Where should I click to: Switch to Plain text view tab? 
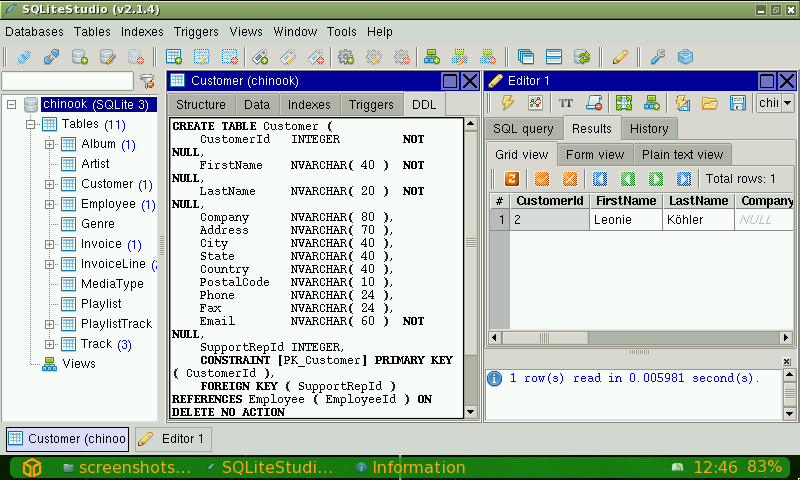682,155
